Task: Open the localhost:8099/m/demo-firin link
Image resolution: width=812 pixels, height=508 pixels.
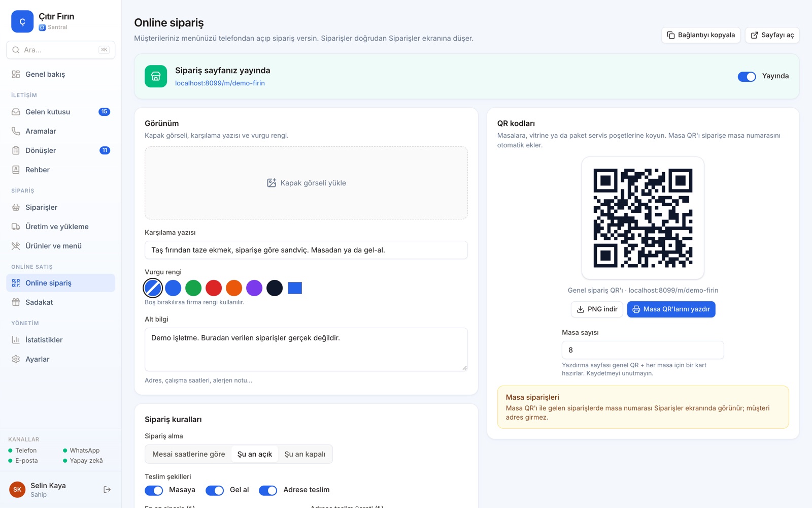Action: pyautogui.click(x=220, y=83)
